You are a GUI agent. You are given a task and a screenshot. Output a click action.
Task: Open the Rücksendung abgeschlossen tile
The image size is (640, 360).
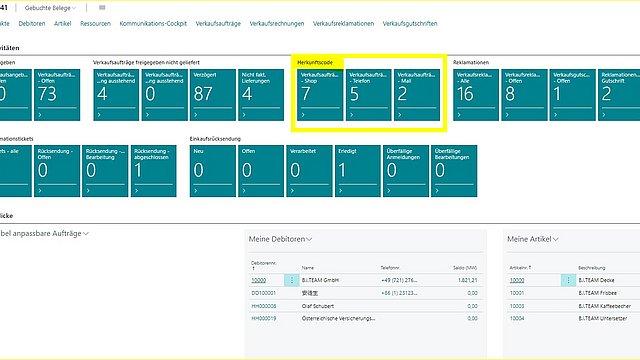click(x=153, y=171)
